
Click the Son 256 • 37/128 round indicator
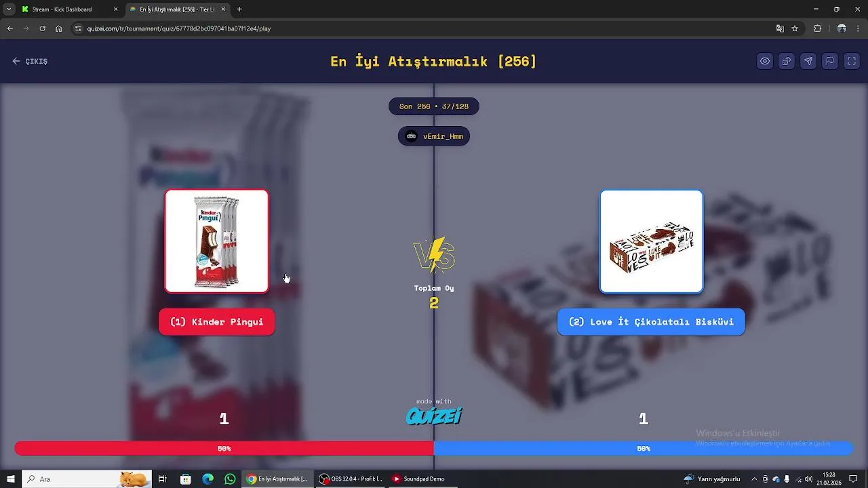click(x=434, y=106)
